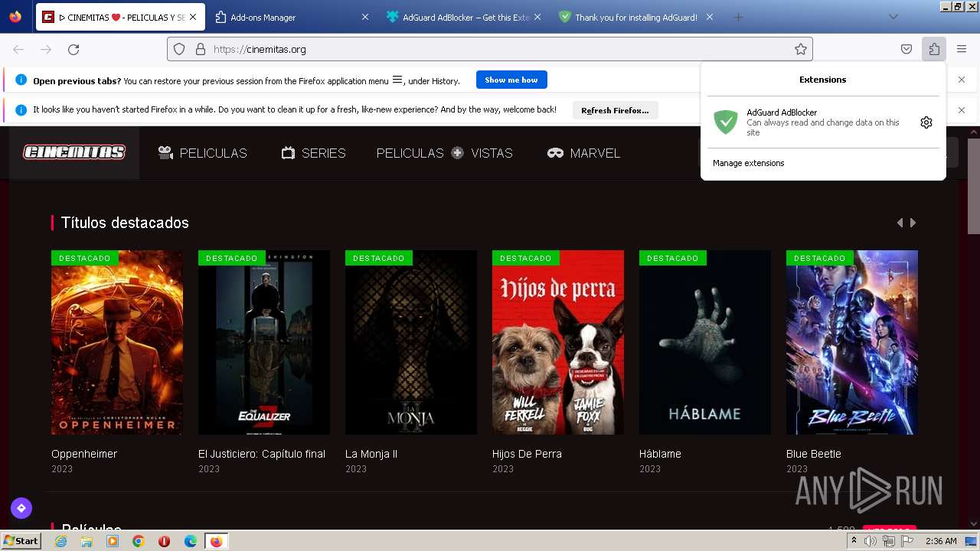Launch Chrome from taskbar
Viewport: 980px width, 551px height.
138,541
